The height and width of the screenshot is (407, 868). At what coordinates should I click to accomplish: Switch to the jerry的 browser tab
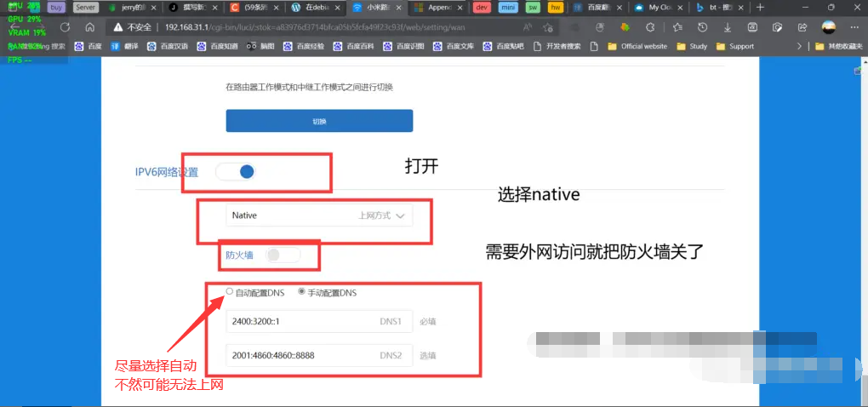pyautogui.click(x=132, y=8)
